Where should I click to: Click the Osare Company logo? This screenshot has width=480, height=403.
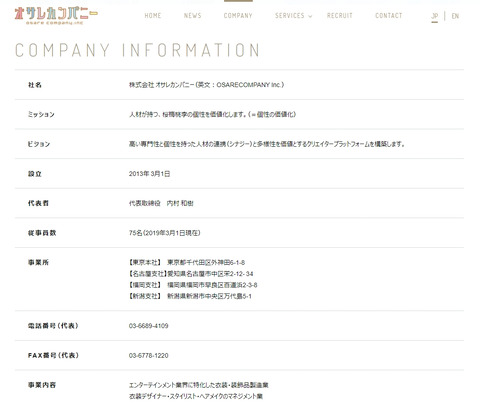click(56, 16)
